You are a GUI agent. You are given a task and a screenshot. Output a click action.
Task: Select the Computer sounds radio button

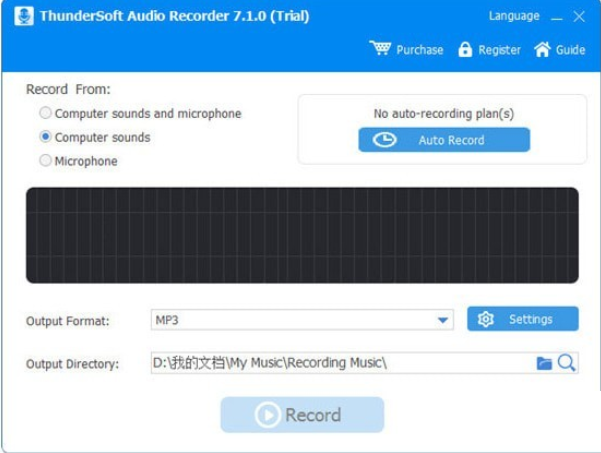point(45,136)
